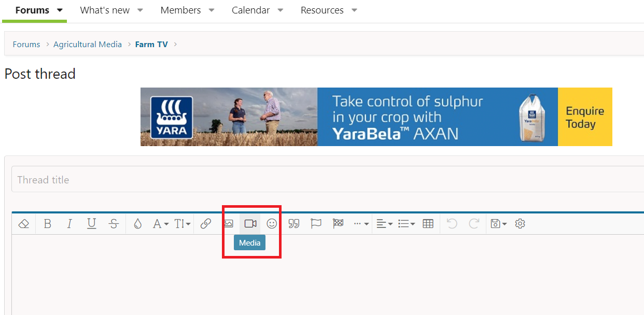Insert a quote block
The height and width of the screenshot is (315, 644).
point(294,224)
